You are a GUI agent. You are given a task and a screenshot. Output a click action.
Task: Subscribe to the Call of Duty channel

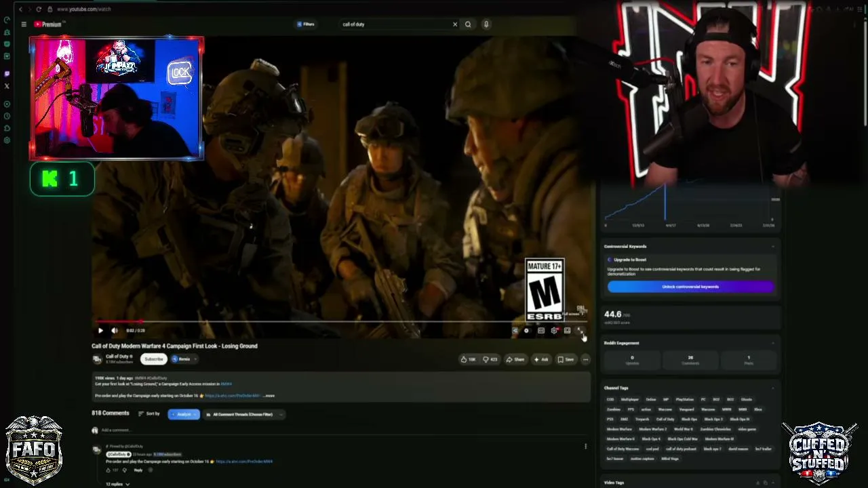click(x=154, y=359)
